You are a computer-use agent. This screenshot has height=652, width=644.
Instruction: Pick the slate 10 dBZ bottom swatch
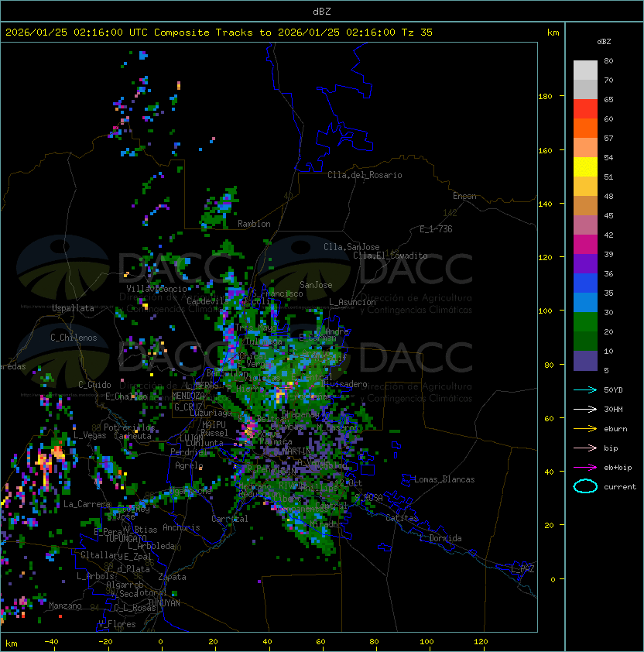[585, 361]
